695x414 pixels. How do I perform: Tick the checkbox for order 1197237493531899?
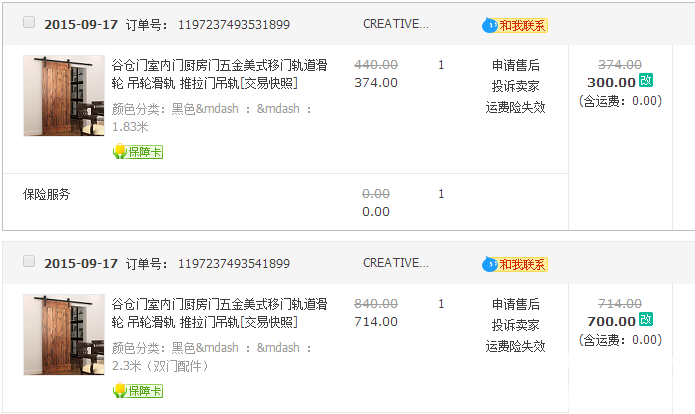28,23
